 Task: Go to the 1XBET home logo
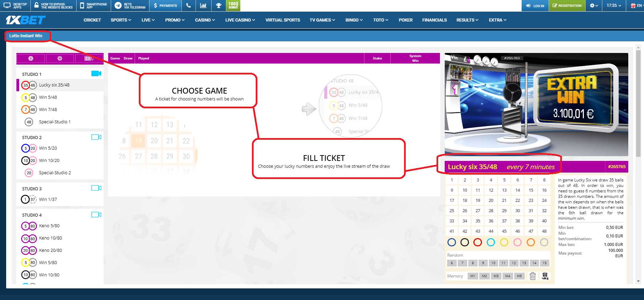coord(25,20)
